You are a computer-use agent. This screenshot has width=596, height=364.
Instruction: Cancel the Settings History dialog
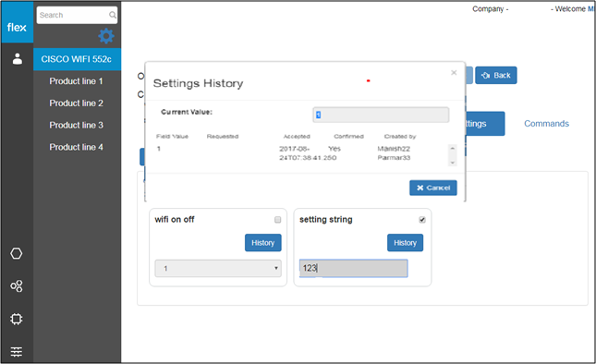pos(433,188)
